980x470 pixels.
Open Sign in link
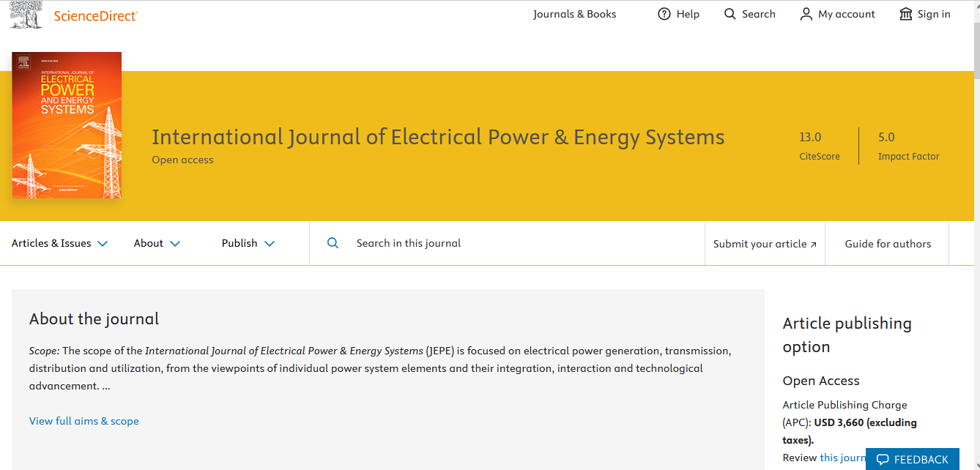click(934, 14)
